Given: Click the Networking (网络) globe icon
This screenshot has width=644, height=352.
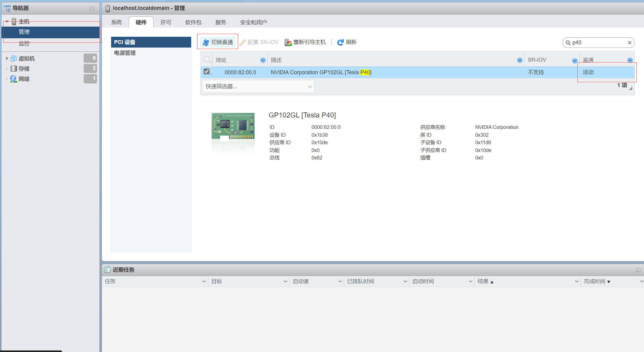Looking at the screenshot, I should (x=14, y=79).
